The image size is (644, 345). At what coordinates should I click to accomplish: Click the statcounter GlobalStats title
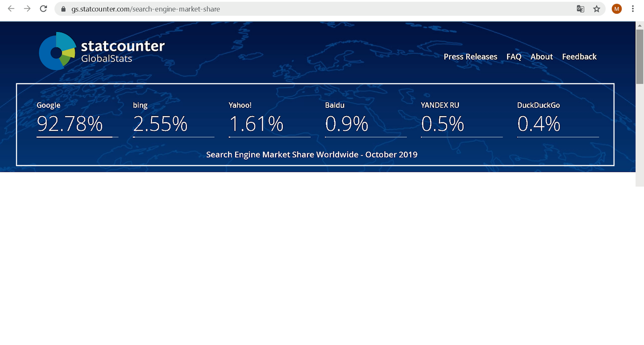click(123, 51)
